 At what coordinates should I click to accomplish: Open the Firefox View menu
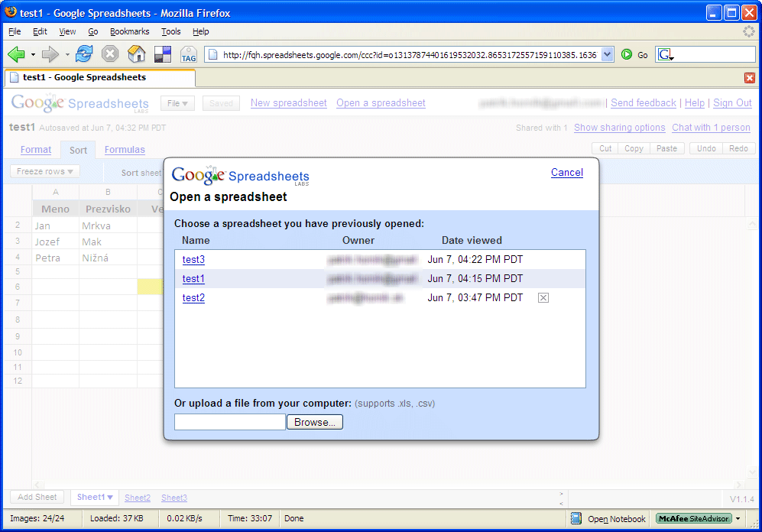point(67,31)
